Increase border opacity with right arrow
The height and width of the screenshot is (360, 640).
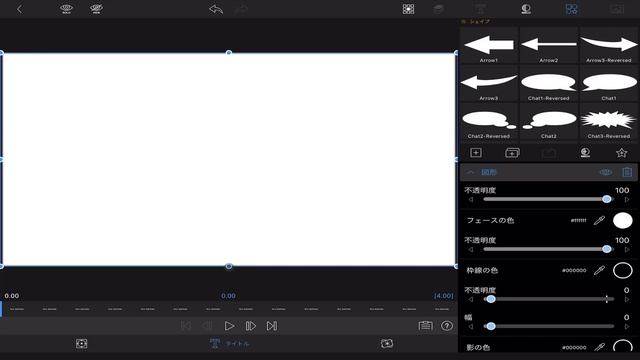[627, 300]
